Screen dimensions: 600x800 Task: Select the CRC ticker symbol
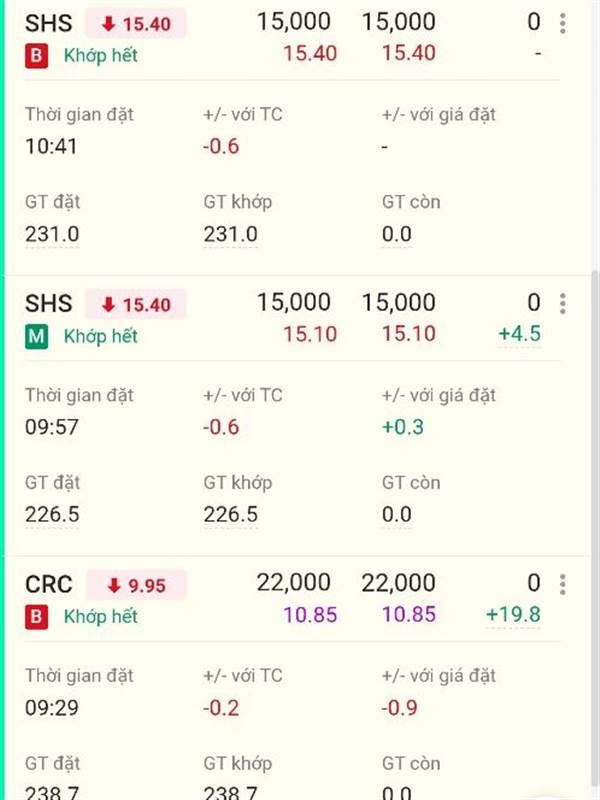49,584
